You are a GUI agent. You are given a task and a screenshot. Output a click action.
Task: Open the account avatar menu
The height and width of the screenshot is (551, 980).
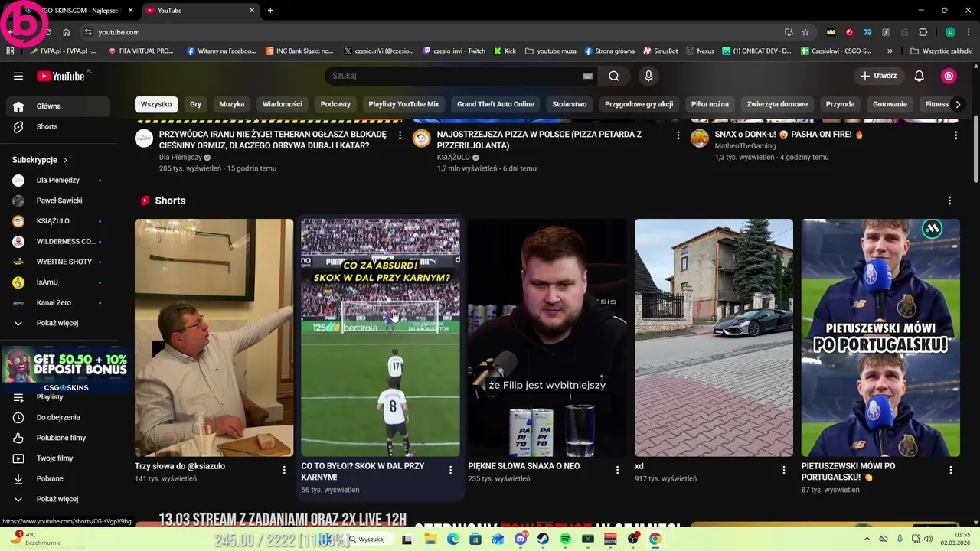pyautogui.click(x=949, y=76)
